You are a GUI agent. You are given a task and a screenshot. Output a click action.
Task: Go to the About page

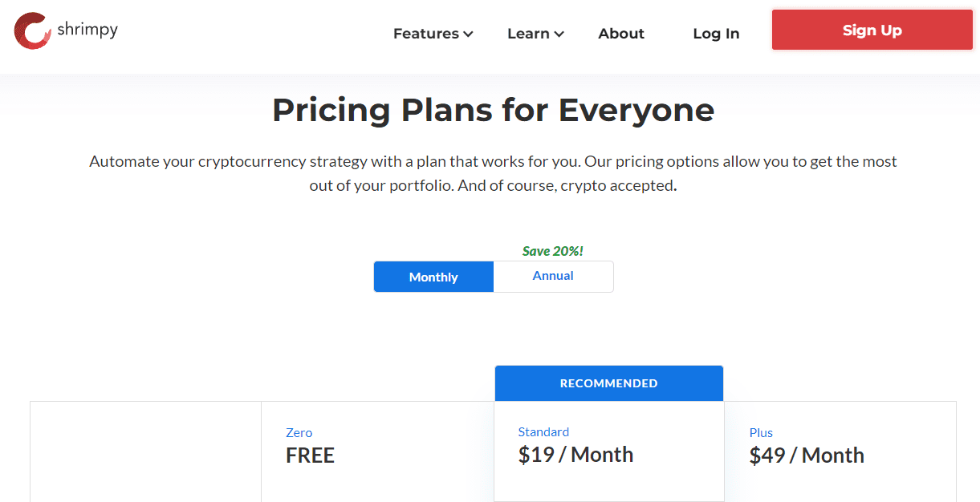pos(621,34)
